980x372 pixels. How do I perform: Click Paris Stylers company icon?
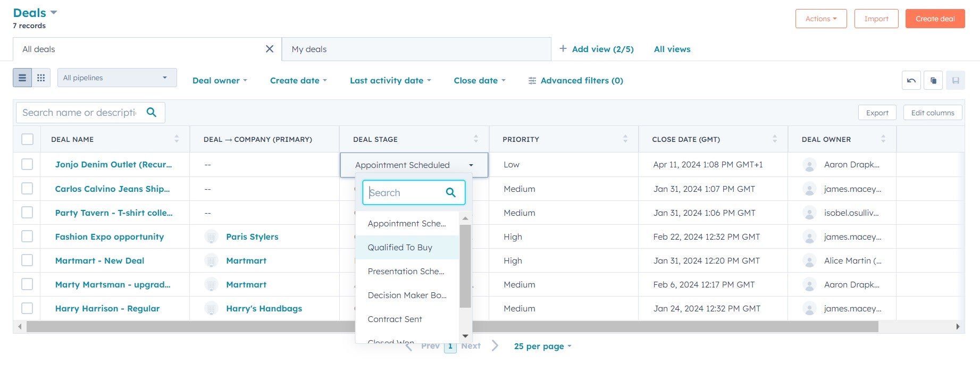click(x=212, y=236)
